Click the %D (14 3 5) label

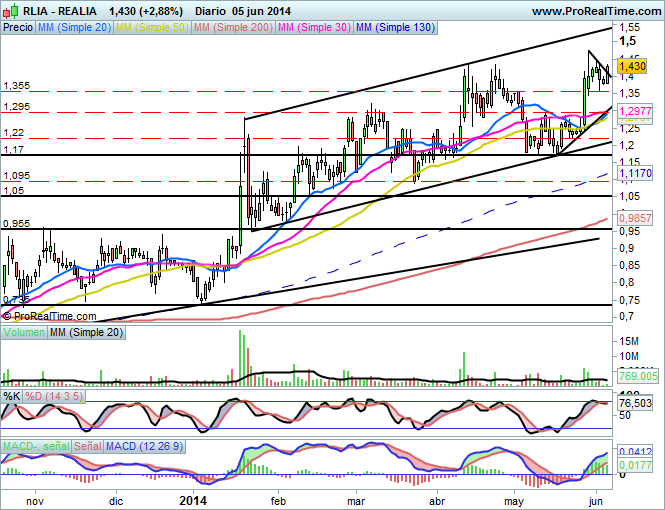(50, 397)
